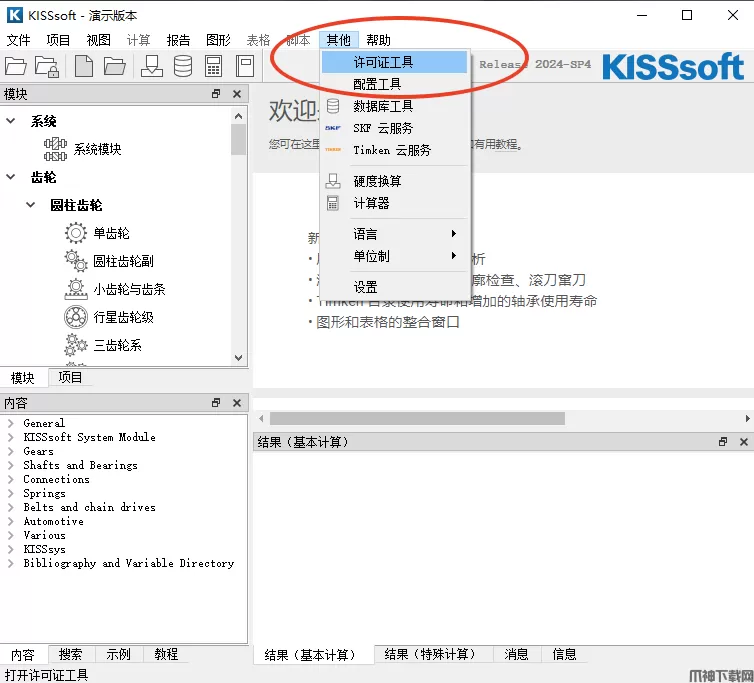Click the 系统模块 system module icon

tap(55, 149)
